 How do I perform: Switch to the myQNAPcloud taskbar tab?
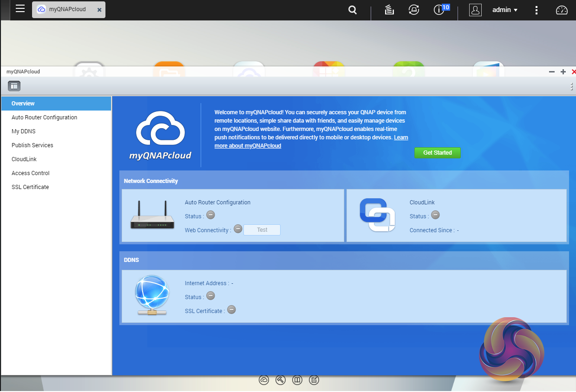point(68,9)
